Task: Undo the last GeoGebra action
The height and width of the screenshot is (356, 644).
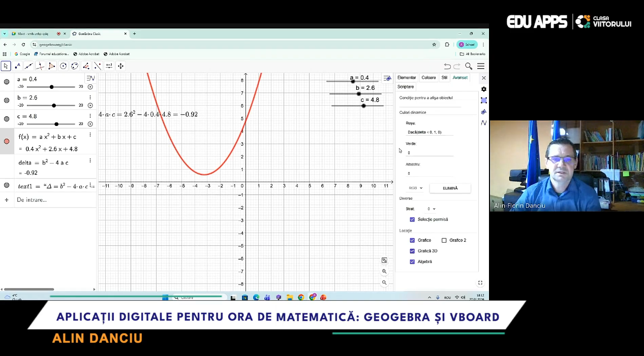Action: coord(447,66)
